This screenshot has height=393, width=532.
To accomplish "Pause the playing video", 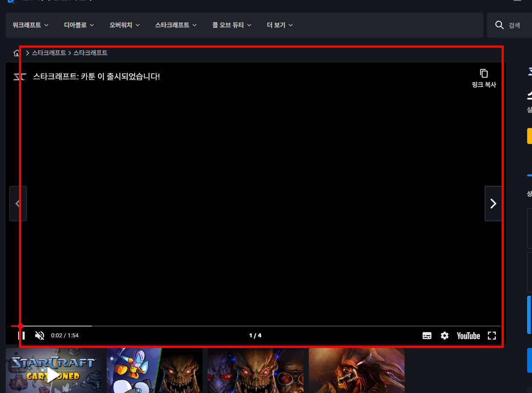I will tap(22, 336).
